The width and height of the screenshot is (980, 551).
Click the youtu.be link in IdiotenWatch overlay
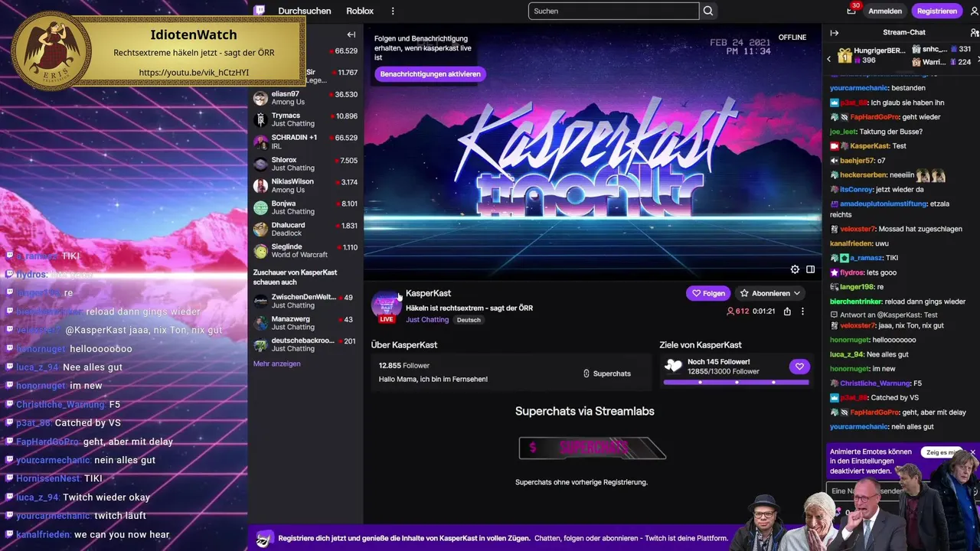(194, 73)
